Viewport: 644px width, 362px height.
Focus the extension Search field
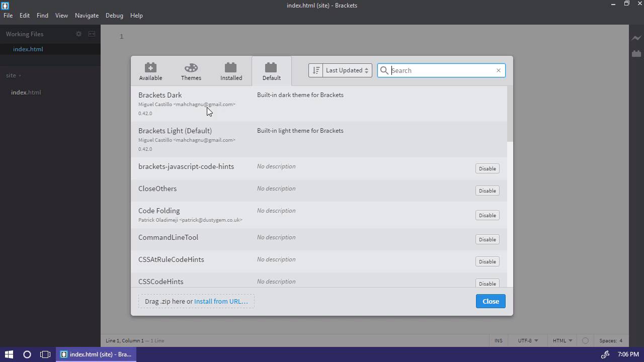click(441, 70)
